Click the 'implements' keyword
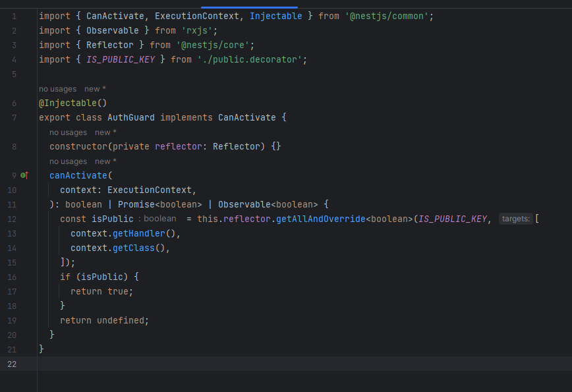The width and height of the screenshot is (572, 392). click(x=186, y=117)
